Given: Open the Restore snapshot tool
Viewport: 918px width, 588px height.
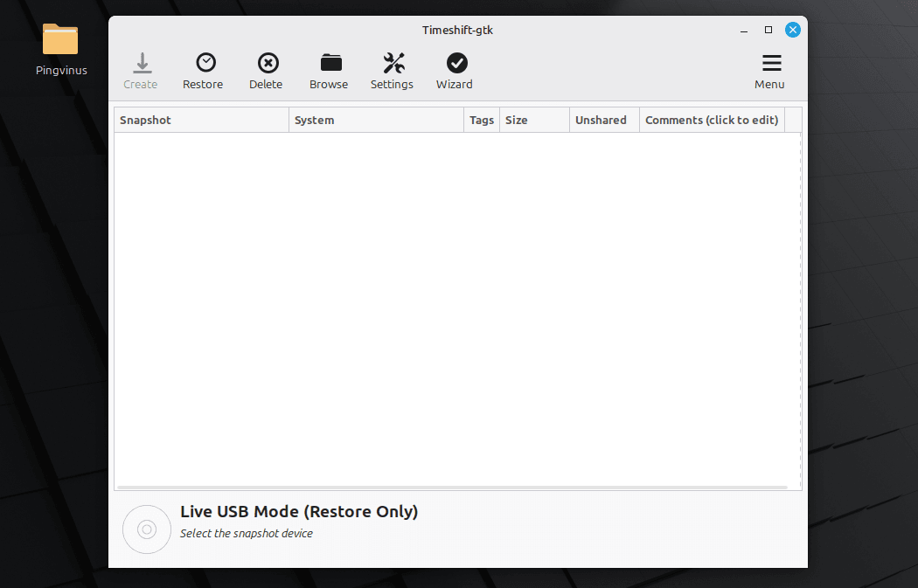Looking at the screenshot, I should [204, 64].
